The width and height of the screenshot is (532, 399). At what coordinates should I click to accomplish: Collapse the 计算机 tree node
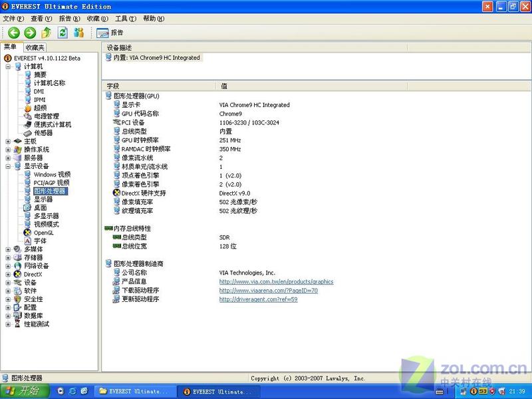tap(8, 66)
